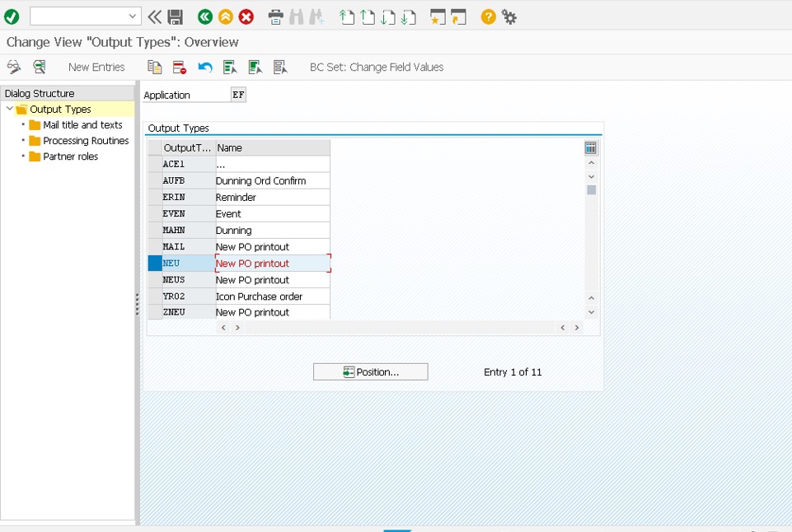
Task: Click the green Enter checkmark icon
Action: tap(12, 17)
